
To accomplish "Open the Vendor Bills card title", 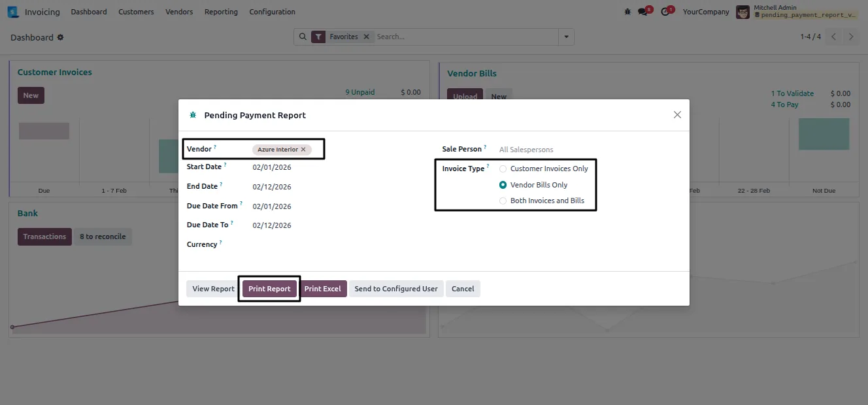I will pyautogui.click(x=472, y=74).
